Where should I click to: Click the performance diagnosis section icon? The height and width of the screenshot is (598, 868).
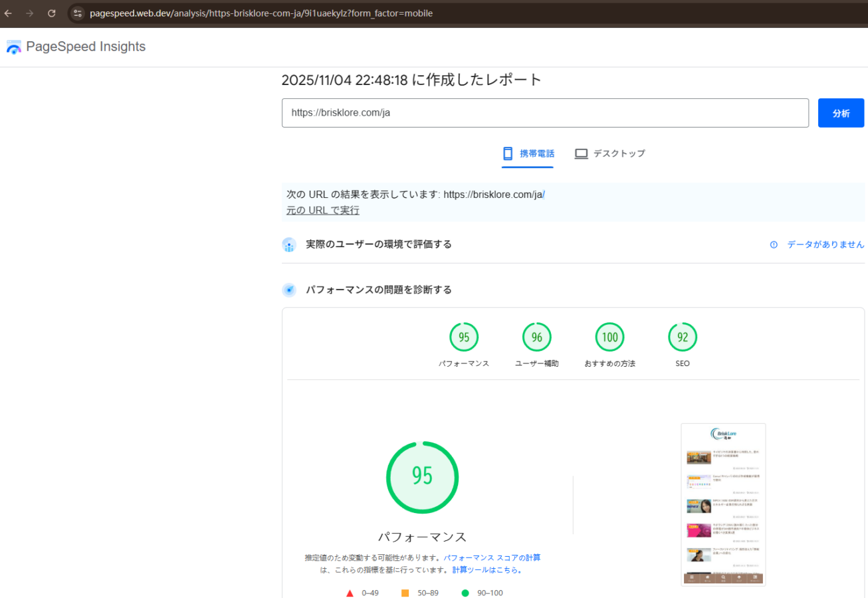tap(289, 290)
